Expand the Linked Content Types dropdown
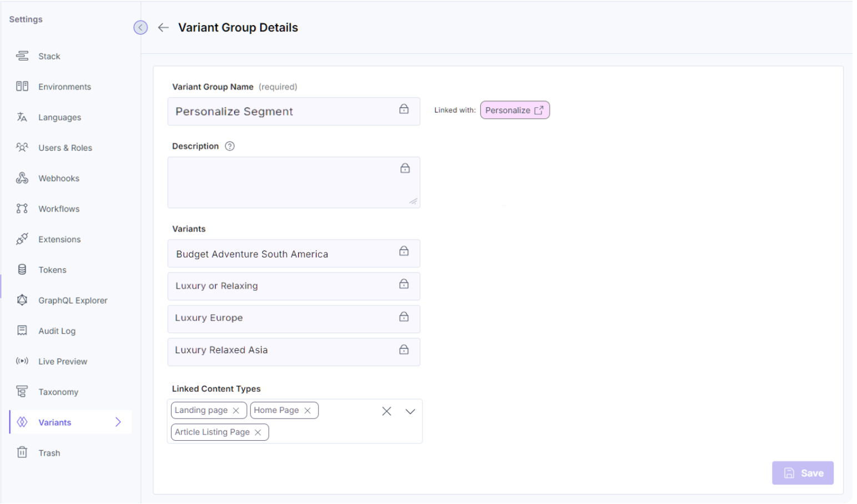This screenshot has height=504, width=857. pyautogui.click(x=410, y=412)
